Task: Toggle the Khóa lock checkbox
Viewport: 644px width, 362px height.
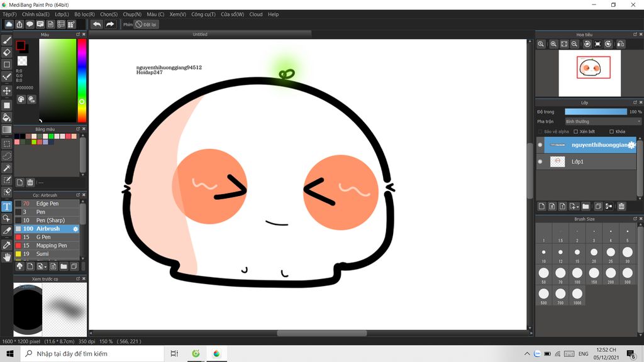Action: (x=611, y=132)
